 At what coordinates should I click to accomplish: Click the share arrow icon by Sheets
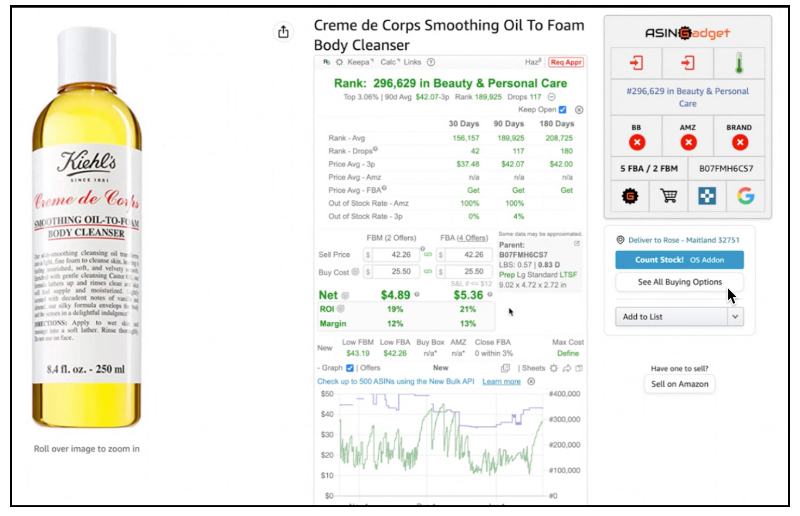567,368
